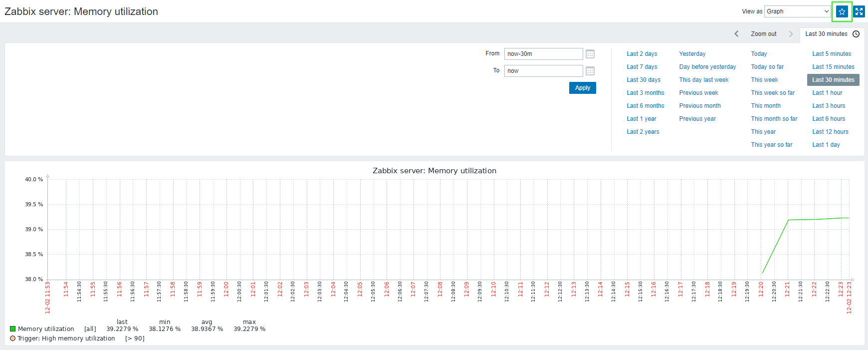Select Previous year range

coord(697,119)
